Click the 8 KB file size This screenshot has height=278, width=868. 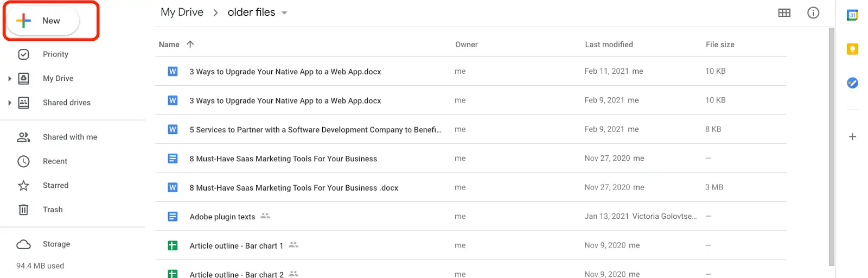pos(713,129)
